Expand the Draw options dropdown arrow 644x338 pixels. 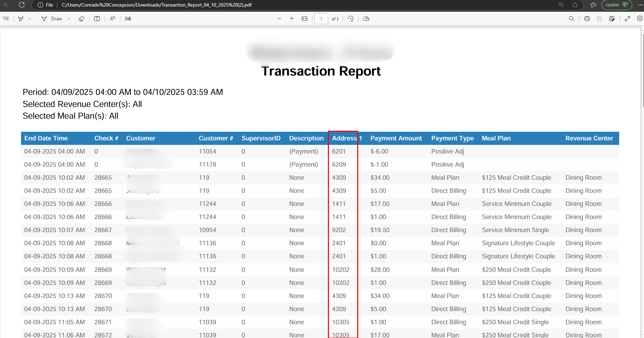69,19
